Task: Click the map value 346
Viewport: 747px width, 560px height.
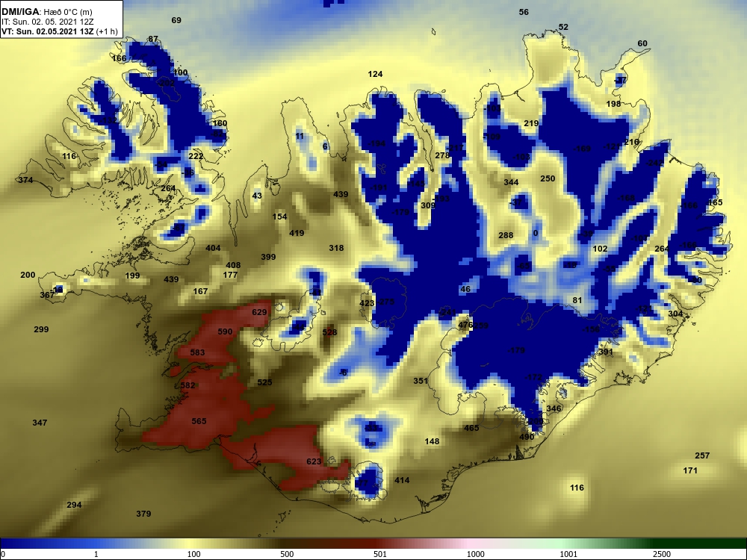Action: coord(554,408)
